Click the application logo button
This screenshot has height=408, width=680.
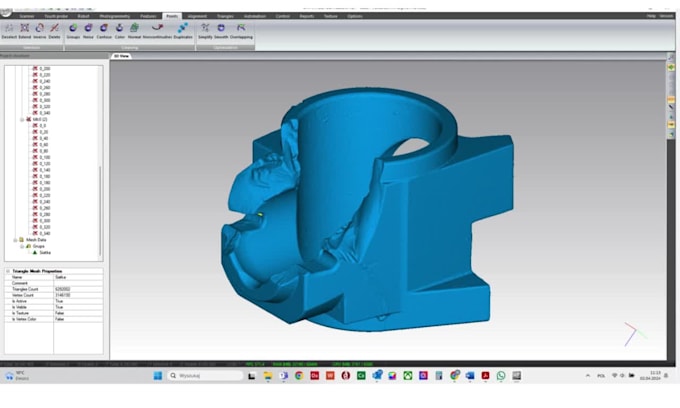click(6, 12)
